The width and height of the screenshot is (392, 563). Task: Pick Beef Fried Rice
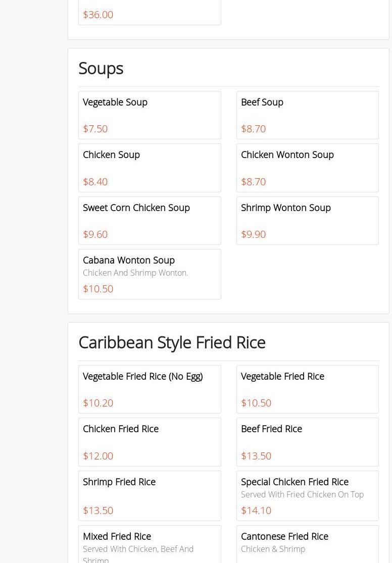tap(307, 442)
